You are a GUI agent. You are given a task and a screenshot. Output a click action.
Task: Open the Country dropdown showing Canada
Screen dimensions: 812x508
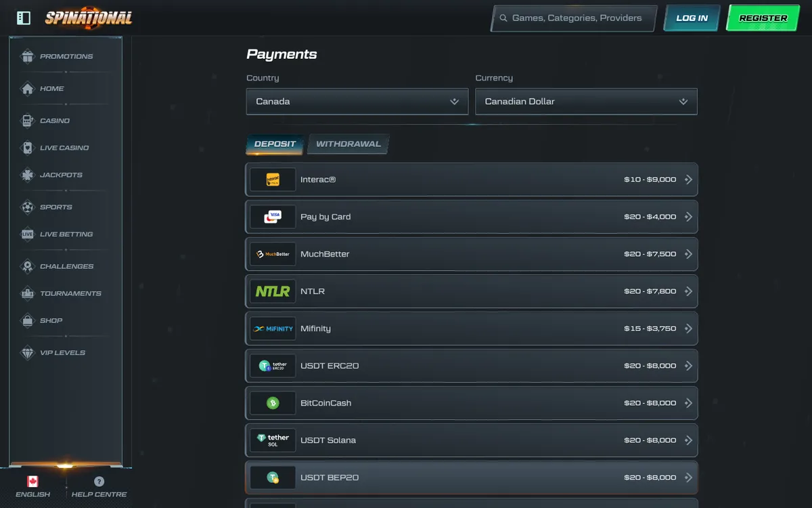(357, 102)
